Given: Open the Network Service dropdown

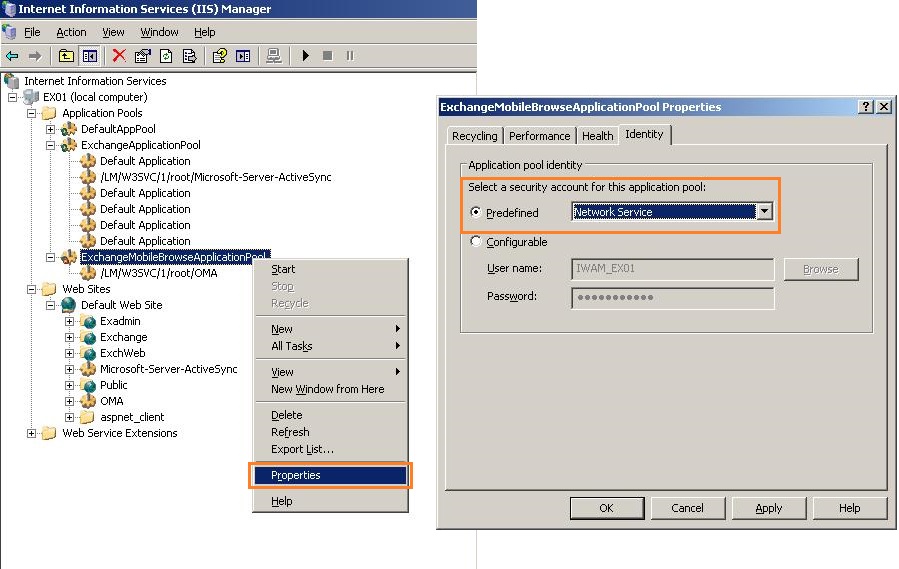Looking at the screenshot, I should coord(764,212).
